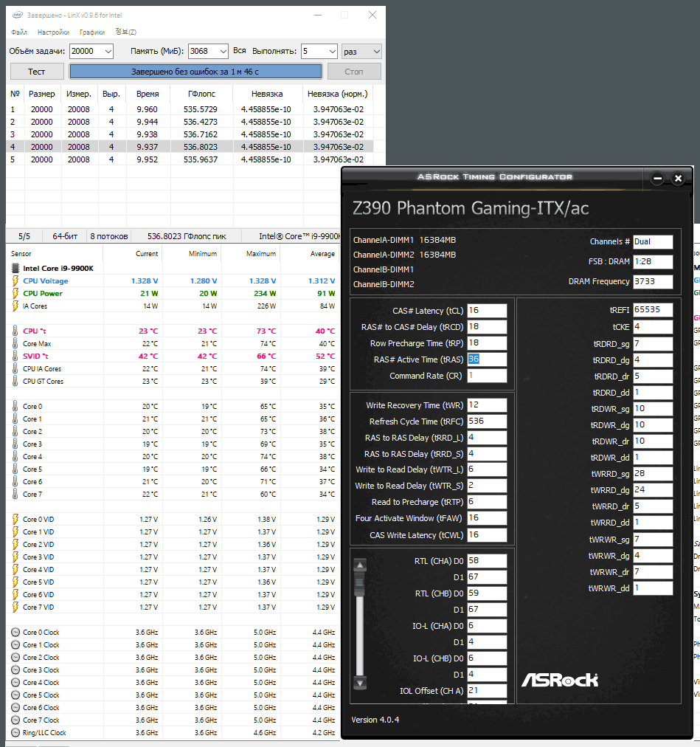Open the 정보(Z) menu
This screenshot has height=747, width=700.
[125, 32]
